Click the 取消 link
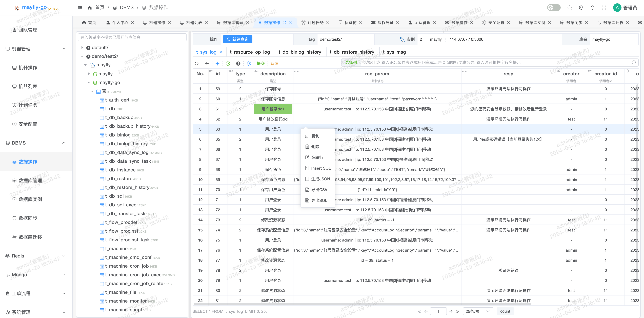Image resolution: width=644 pixels, height=318 pixels. click(274, 64)
